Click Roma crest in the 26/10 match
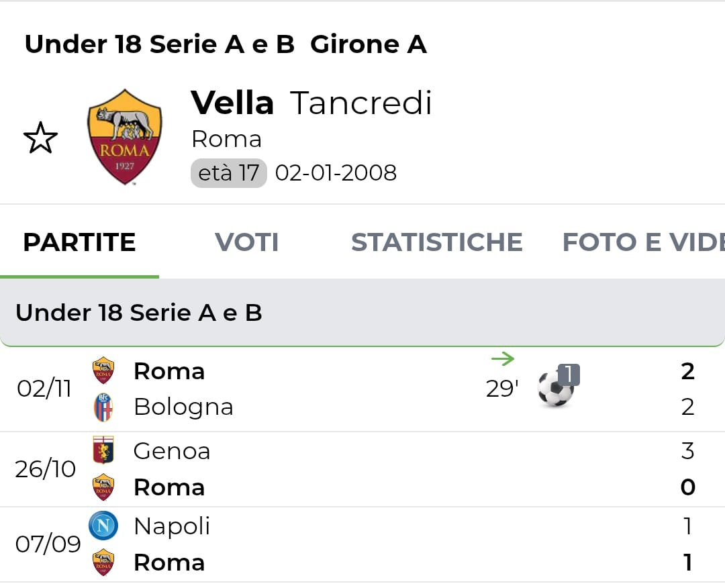725x588 pixels. tap(103, 487)
